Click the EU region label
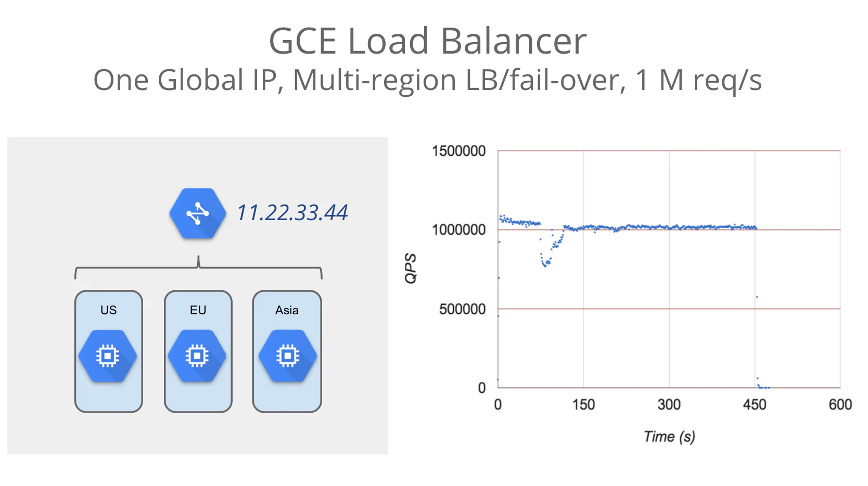The height and width of the screenshot is (486, 868). click(x=198, y=310)
